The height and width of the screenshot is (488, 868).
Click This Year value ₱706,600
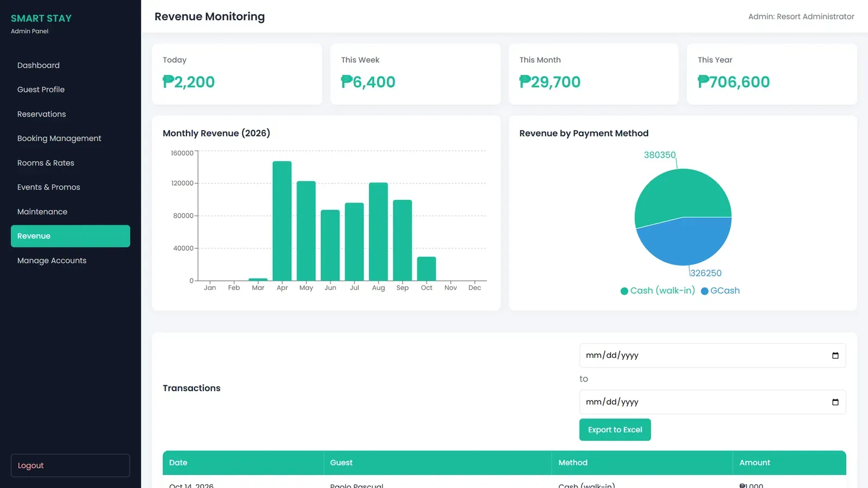click(734, 82)
